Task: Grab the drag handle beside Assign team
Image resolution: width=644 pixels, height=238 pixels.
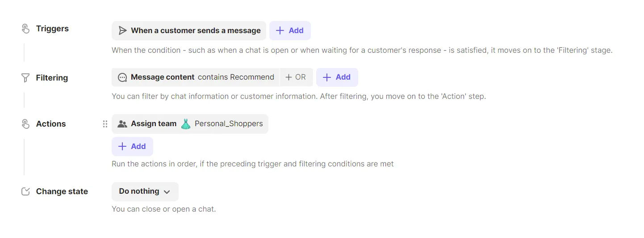Action: [x=105, y=124]
